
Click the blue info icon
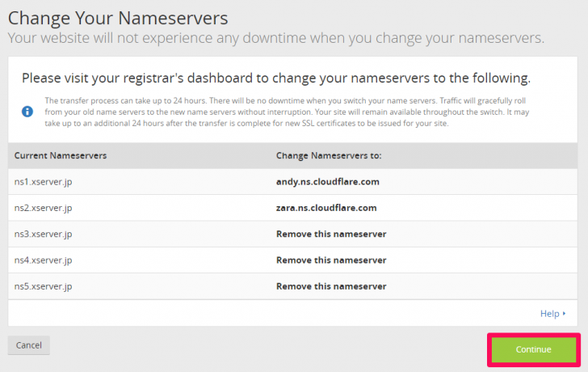pos(27,112)
